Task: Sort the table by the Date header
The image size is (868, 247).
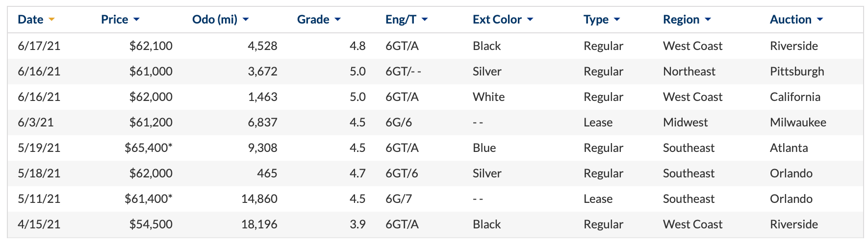Action: click(30, 20)
